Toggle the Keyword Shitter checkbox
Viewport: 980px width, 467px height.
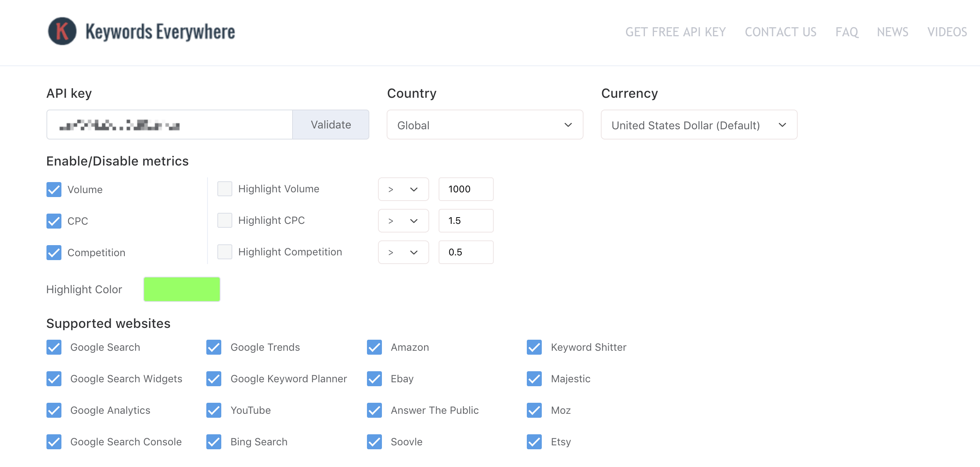coord(534,347)
